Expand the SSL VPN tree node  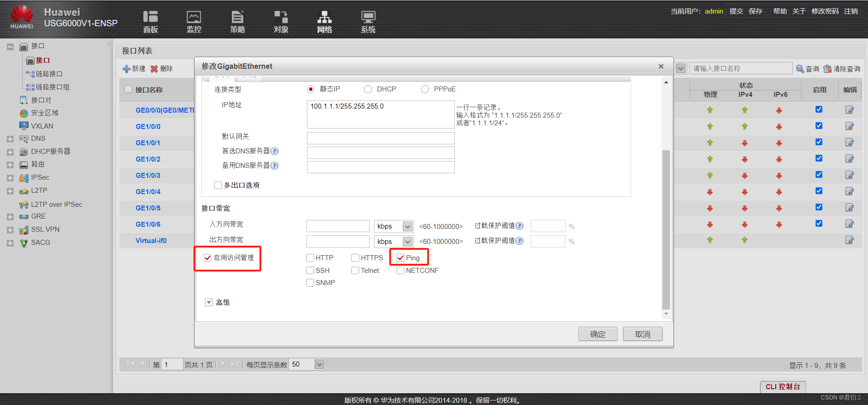(x=10, y=230)
